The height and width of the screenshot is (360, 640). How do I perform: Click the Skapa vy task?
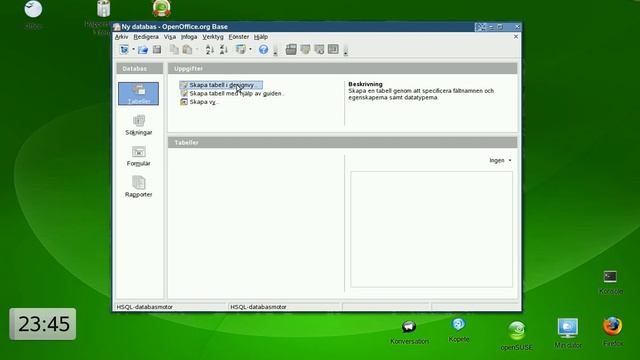click(200, 102)
